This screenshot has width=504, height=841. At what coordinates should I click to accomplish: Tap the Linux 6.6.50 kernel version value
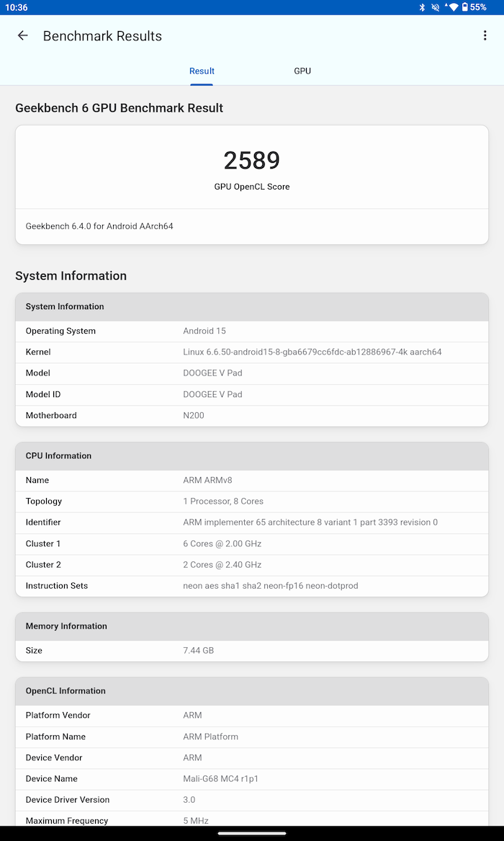click(312, 352)
